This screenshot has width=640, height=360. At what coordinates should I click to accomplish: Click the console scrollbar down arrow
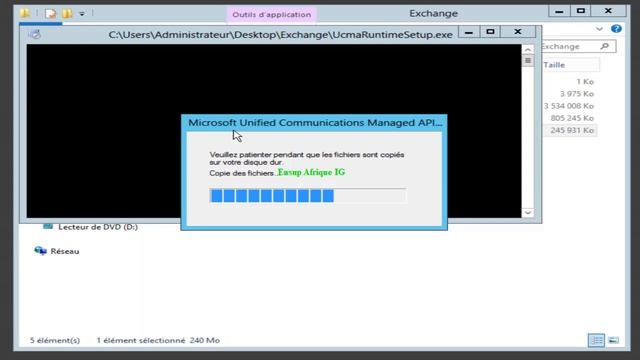point(528,213)
